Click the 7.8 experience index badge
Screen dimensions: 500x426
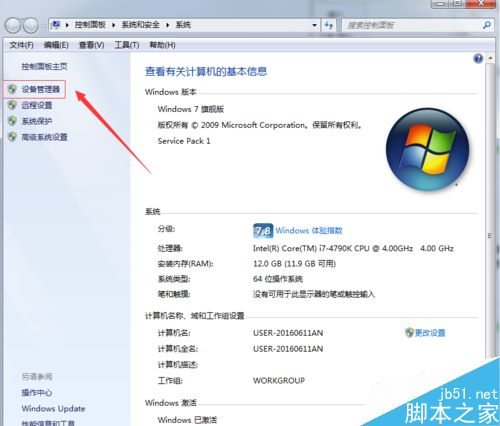point(263,231)
